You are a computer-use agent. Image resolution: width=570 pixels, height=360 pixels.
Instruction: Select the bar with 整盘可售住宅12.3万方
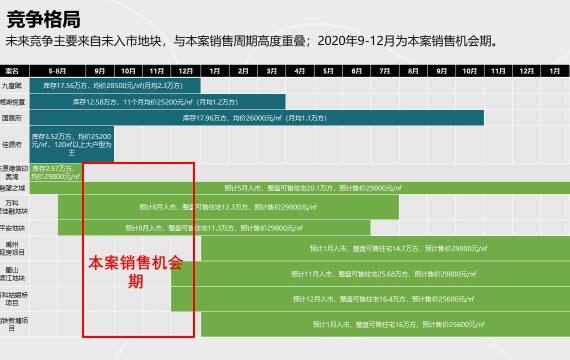click(228, 207)
